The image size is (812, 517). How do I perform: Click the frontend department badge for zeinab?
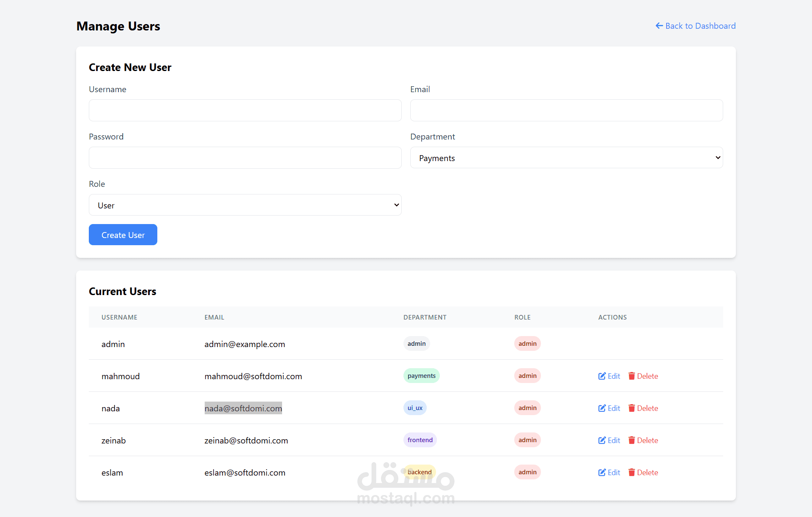point(420,440)
